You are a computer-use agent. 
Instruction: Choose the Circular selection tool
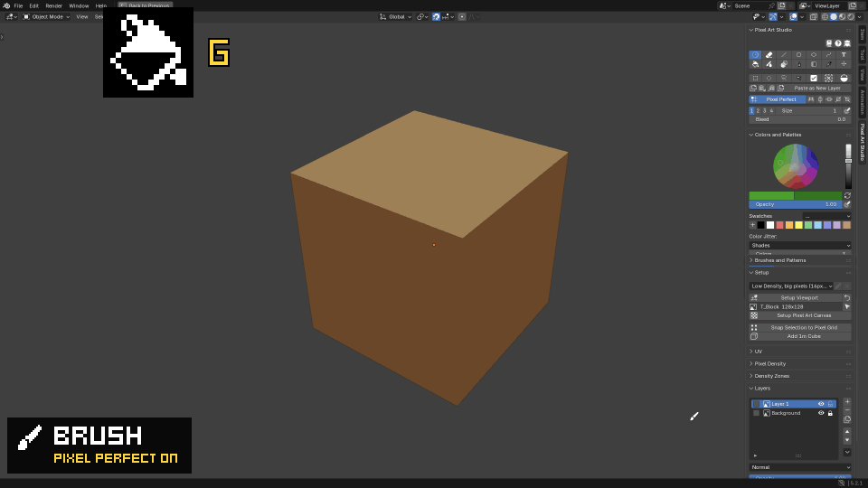pyautogui.click(x=769, y=78)
